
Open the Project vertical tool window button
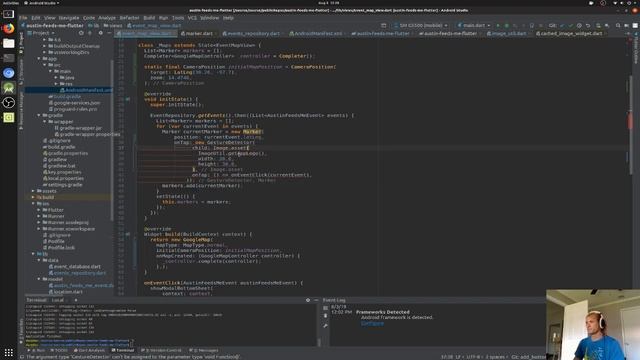click(x=21, y=43)
